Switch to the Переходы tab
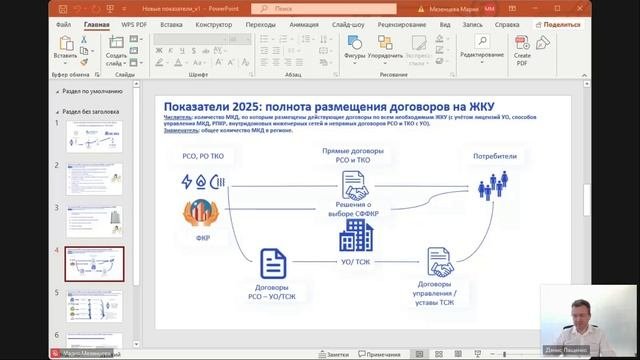Viewport: 640px width, 360px height. tap(260, 24)
